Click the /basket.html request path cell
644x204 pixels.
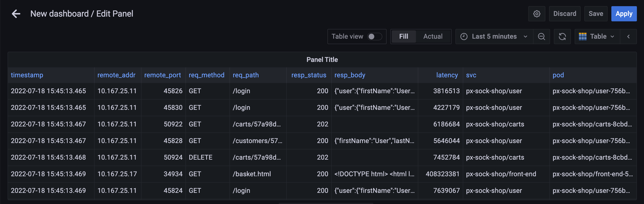[x=252, y=174]
